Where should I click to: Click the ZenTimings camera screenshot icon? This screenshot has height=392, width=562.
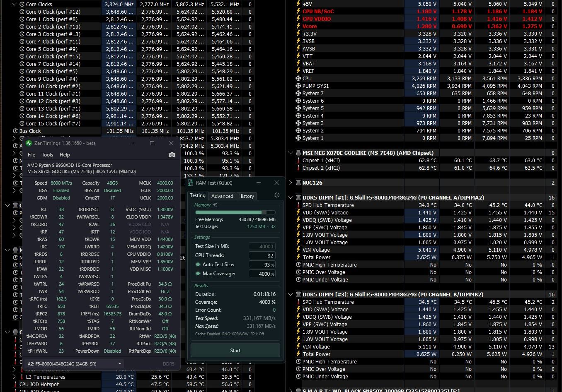point(172,155)
